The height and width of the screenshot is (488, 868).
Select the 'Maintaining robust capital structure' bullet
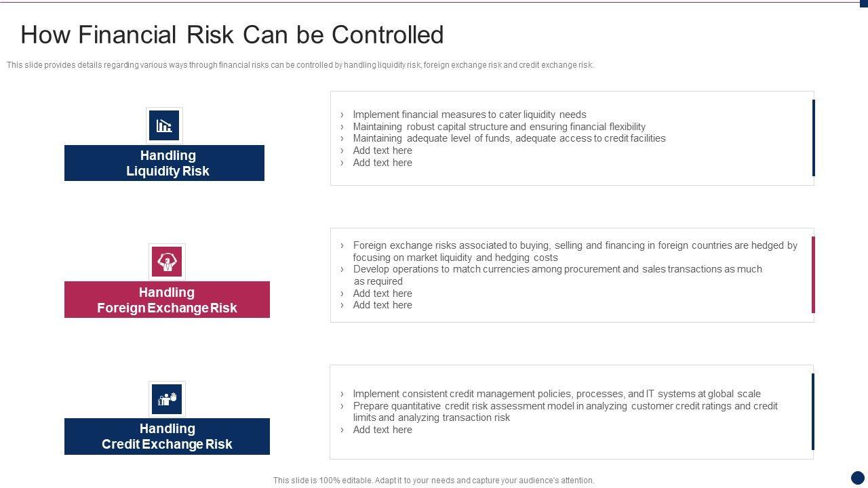pyautogui.click(x=498, y=127)
